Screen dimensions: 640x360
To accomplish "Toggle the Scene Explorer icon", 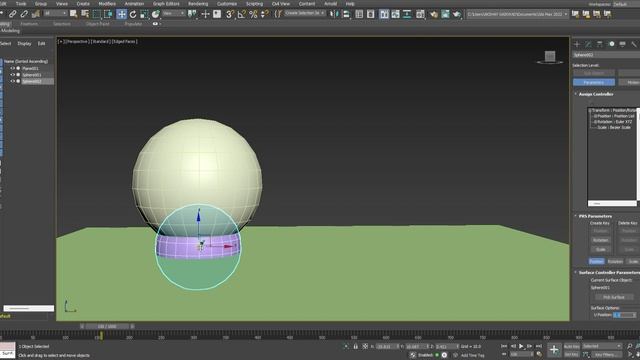I will point(359,14).
